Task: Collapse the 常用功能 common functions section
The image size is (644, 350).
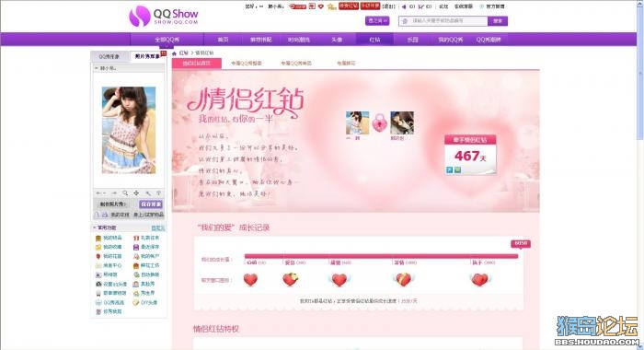Action: click(95, 227)
